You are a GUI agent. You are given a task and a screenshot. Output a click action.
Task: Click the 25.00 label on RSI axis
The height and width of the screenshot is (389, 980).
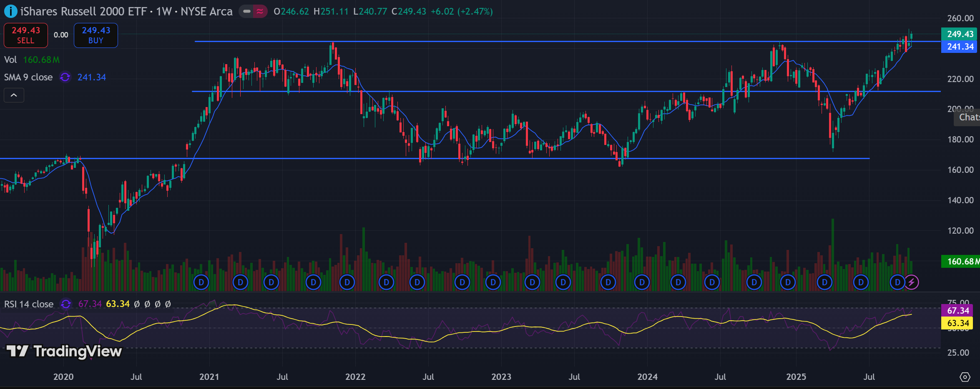click(x=958, y=353)
